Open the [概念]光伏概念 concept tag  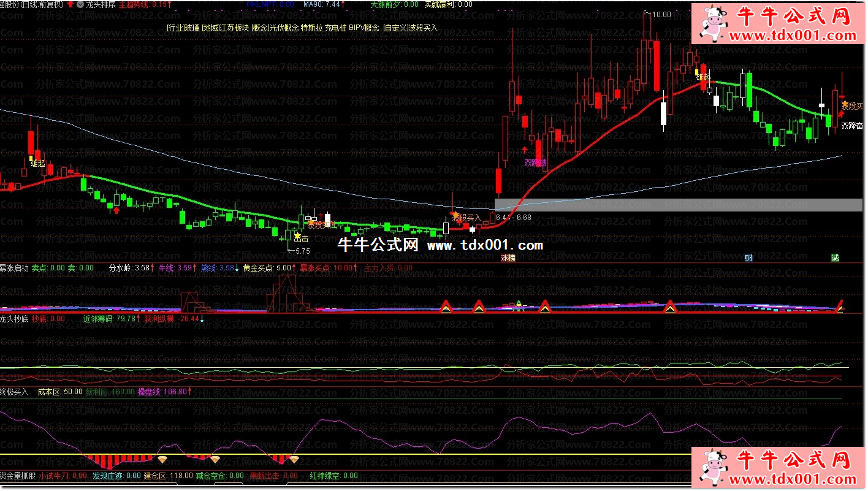point(275,28)
